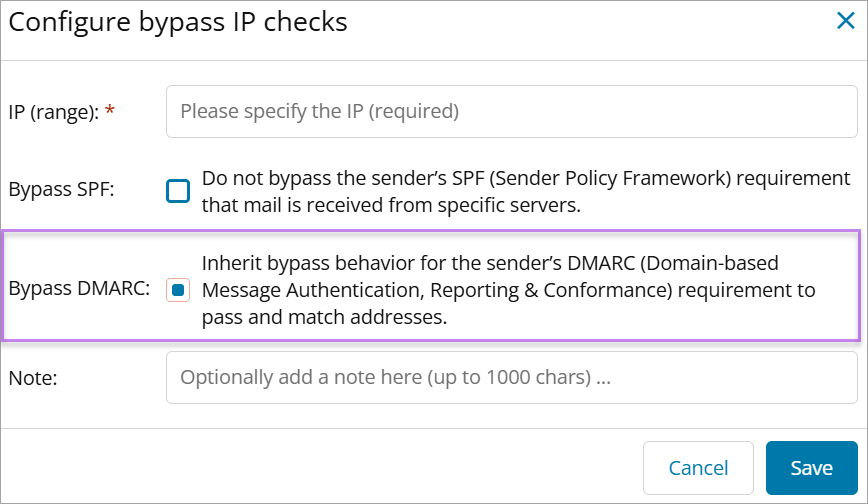The width and height of the screenshot is (868, 504).
Task: Click "that mail is received from specific servers"
Action: [391, 206]
